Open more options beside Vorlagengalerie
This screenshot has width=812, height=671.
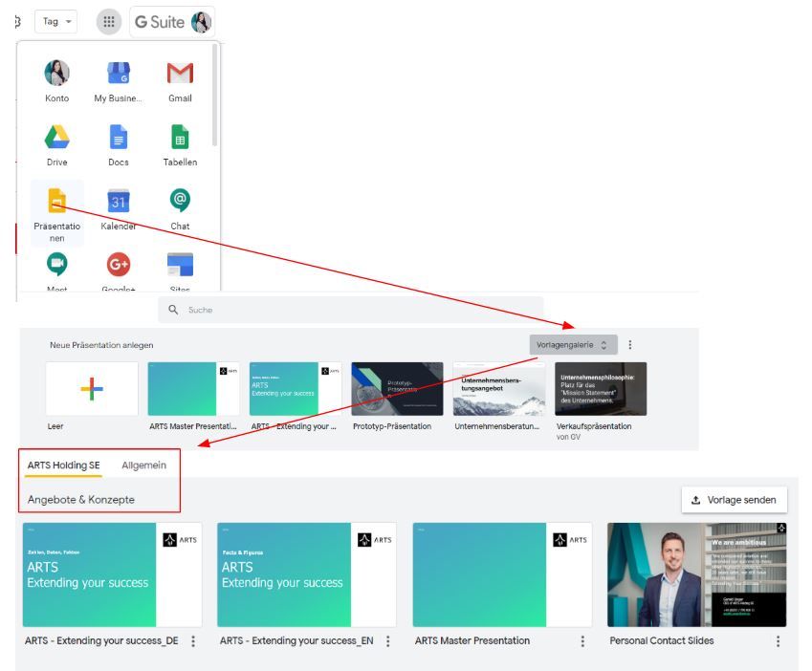click(x=629, y=344)
